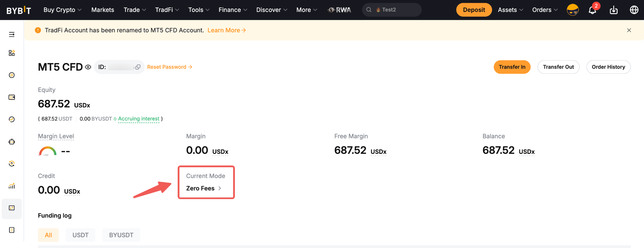Click the search magnifier icon
644x248 pixels.
[369, 10]
